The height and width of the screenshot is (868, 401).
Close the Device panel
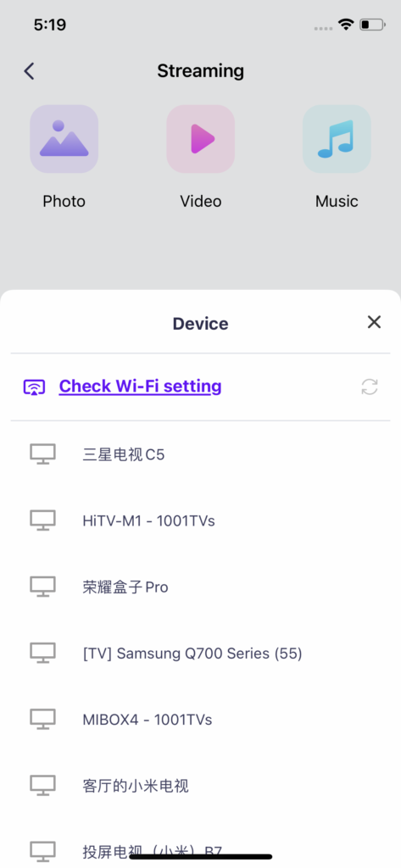(375, 322)
